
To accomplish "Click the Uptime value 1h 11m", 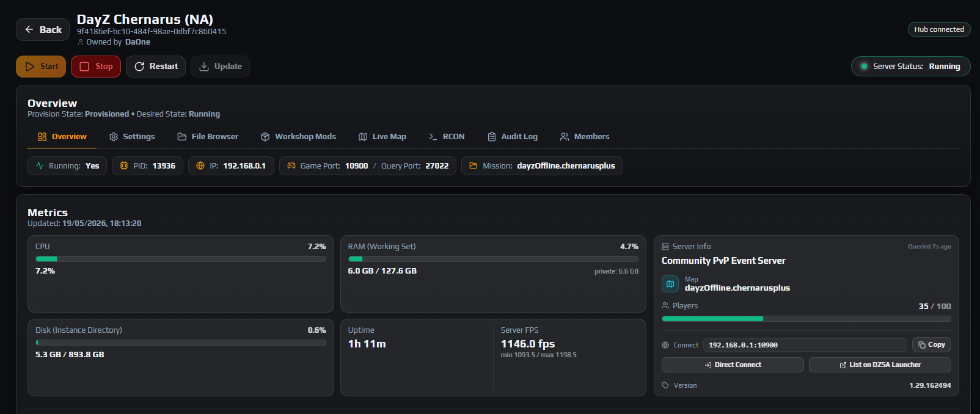I will (x=367, y=344).
